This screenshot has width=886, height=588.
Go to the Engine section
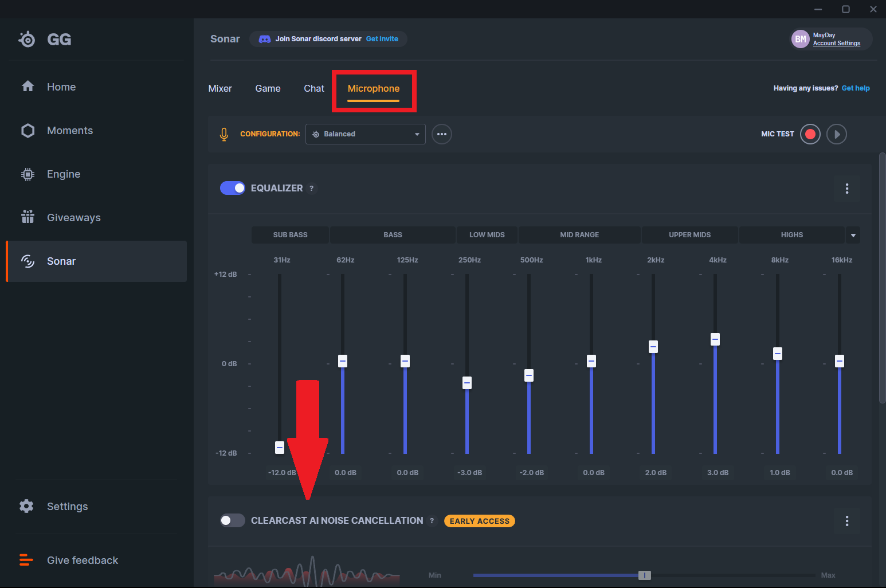(96, 174)
